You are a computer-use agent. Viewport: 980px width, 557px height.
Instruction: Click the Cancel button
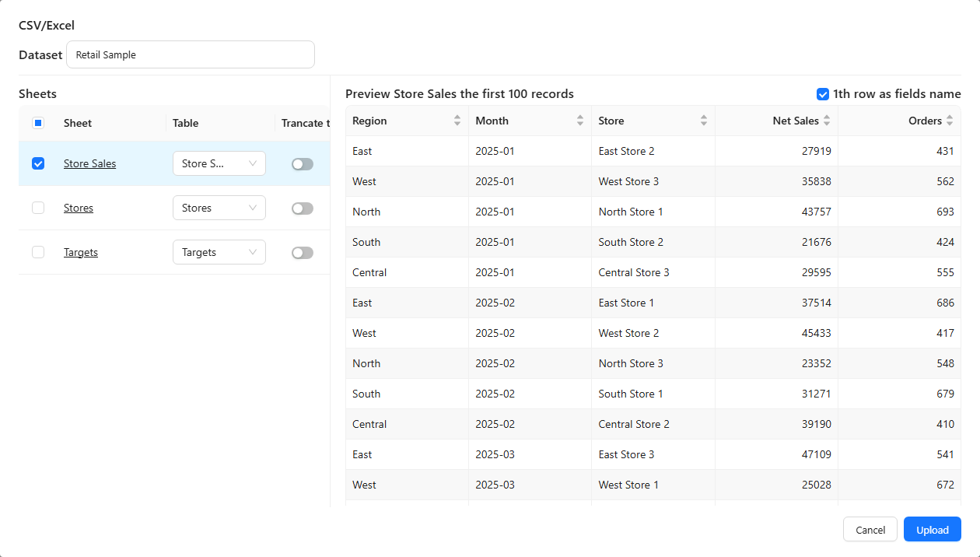870,530
